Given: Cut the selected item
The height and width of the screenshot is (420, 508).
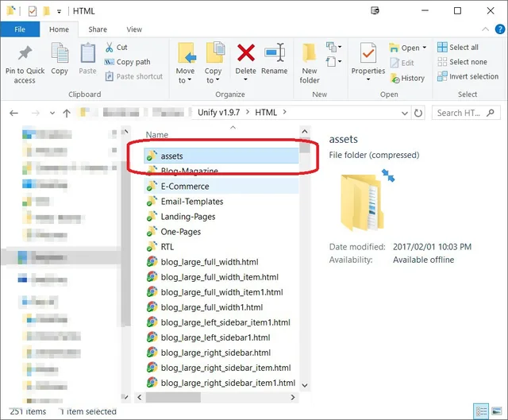Looking at the screenshot, I should [117, 48].
